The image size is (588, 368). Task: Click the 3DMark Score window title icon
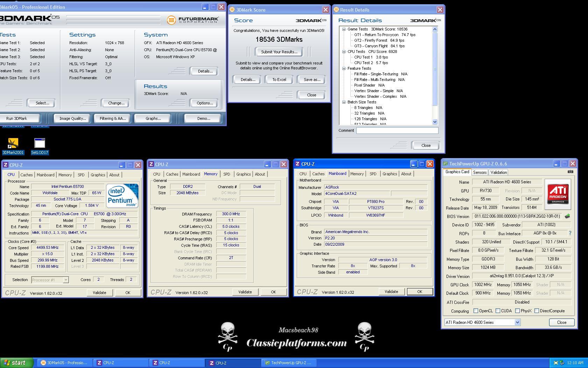coord(232,10)
